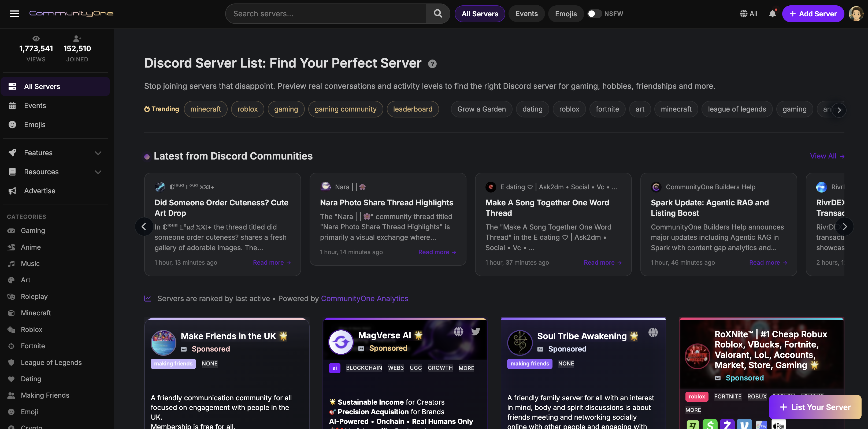Switch to the Emojis tab
This screenshot has width=868, height=429.
566,13
